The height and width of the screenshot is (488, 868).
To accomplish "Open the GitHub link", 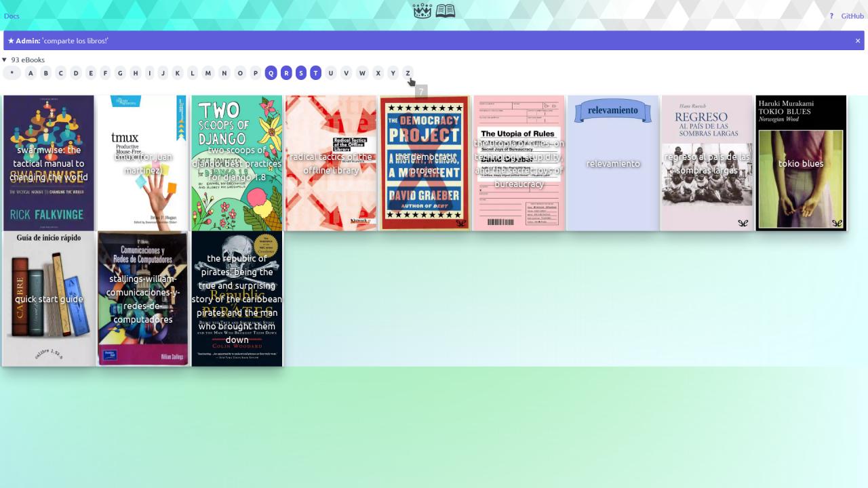I will tap(852, 16).
